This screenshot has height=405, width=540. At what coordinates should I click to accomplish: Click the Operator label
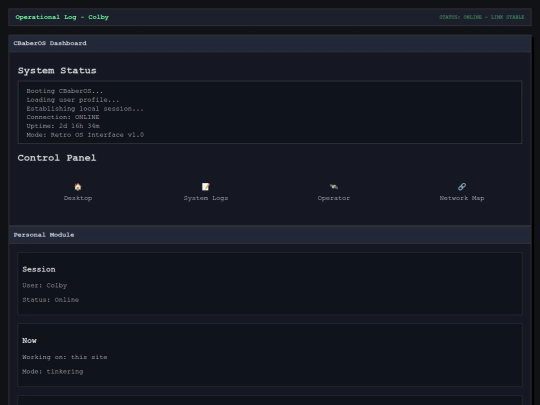point(334,198)
